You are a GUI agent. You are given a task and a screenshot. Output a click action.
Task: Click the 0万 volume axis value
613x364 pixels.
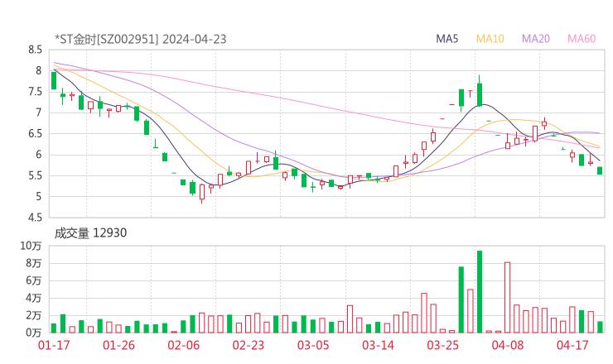[x=33, y=333]
